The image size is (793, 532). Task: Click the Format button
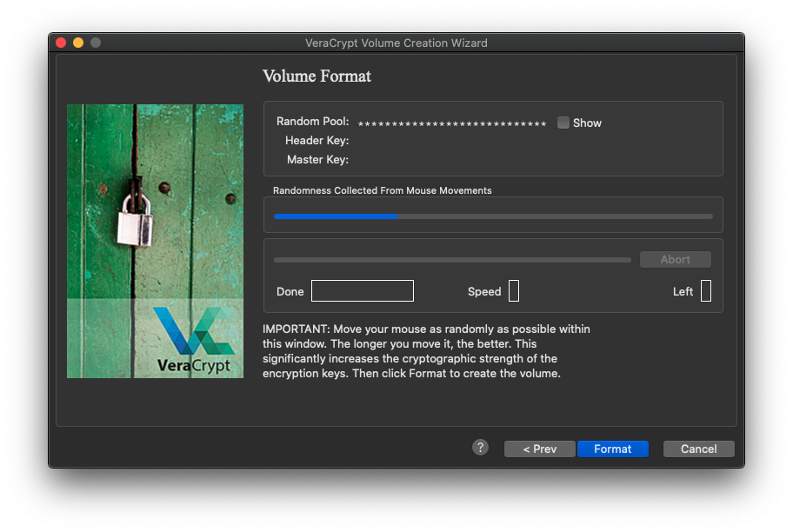tap(612, 449)
